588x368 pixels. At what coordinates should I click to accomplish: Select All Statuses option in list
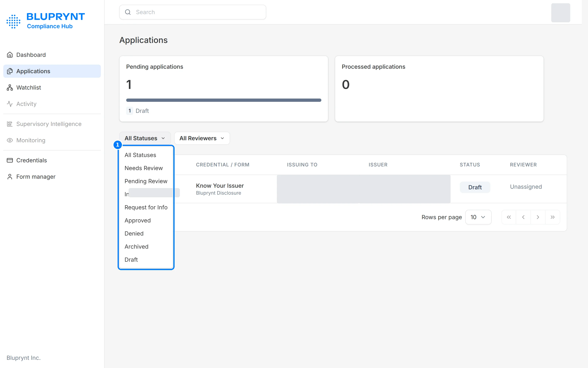coord(146,155)
